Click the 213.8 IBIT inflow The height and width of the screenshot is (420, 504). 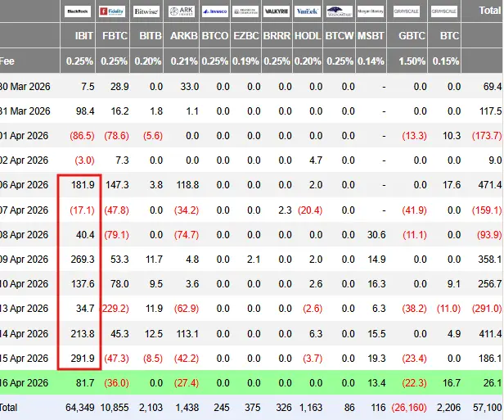(83, 334)
